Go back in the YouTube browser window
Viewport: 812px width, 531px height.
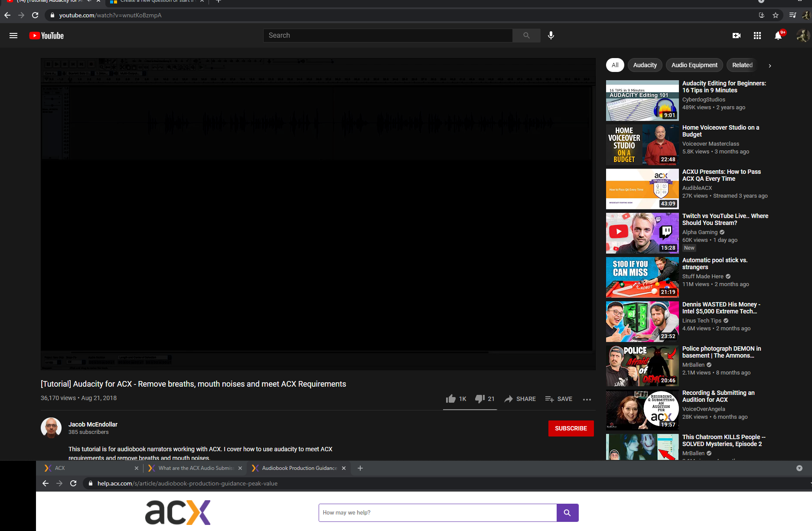coord(7,15)
